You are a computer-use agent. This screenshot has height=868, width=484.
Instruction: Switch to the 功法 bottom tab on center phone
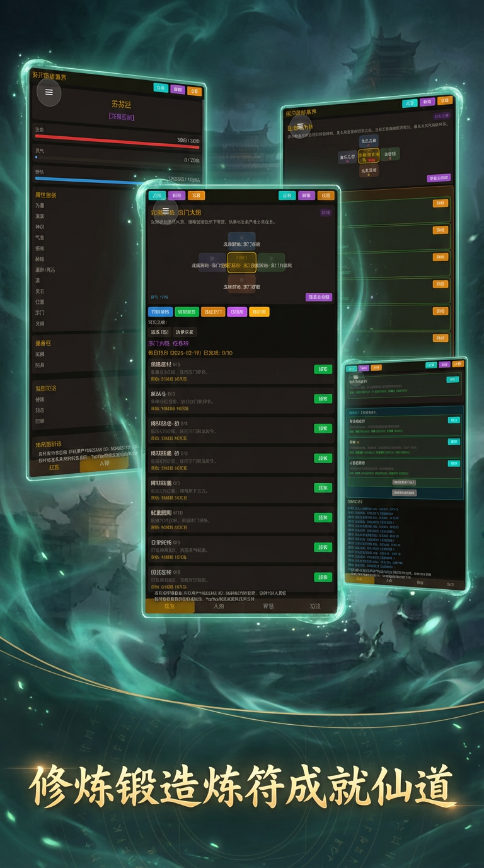(x=314, y=606)
